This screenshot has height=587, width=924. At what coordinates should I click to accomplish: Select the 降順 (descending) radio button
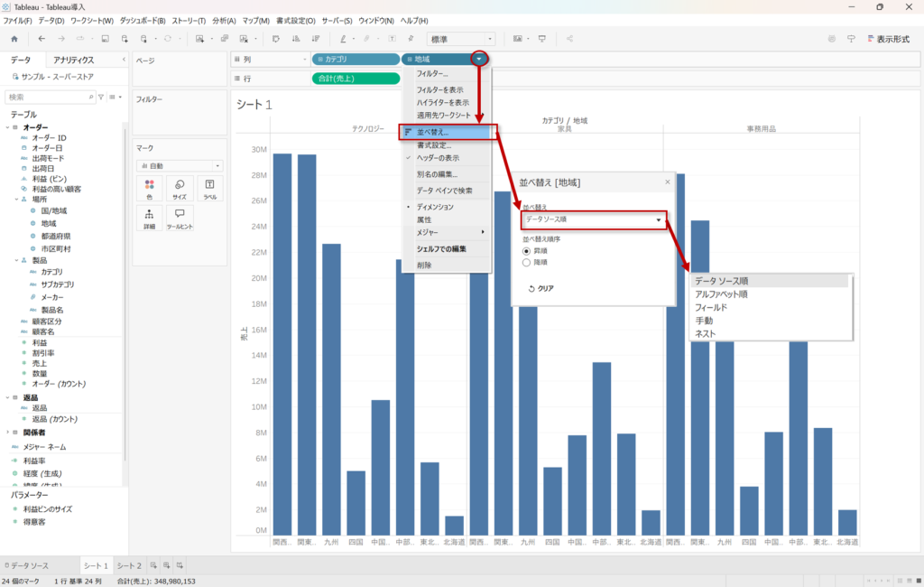(x=528, y=262)
